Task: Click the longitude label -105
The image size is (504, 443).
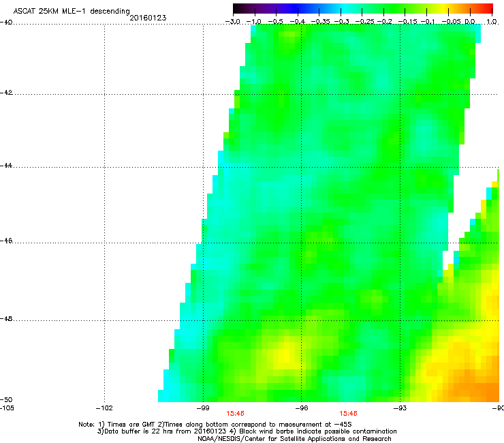Action: pyautogui.click(x=7, y=408)
